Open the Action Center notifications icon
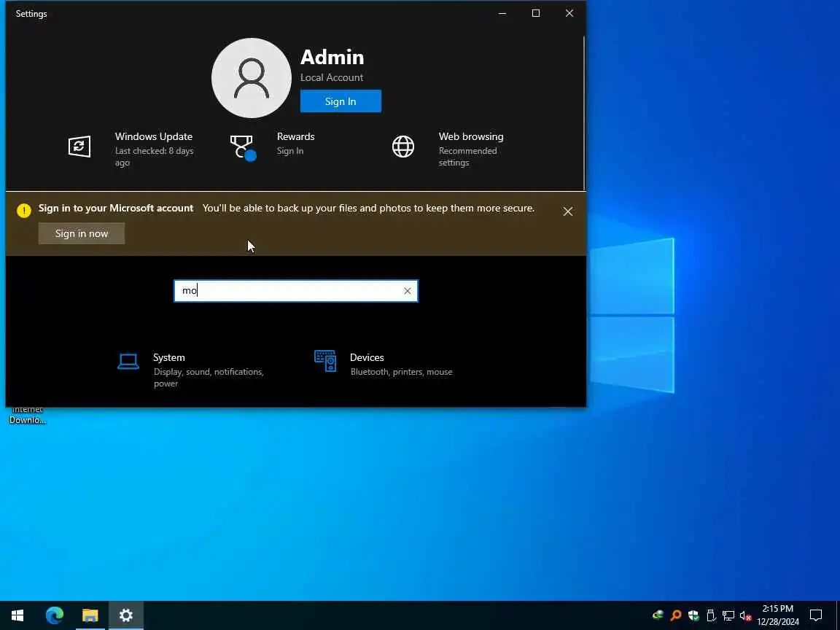 816,615
